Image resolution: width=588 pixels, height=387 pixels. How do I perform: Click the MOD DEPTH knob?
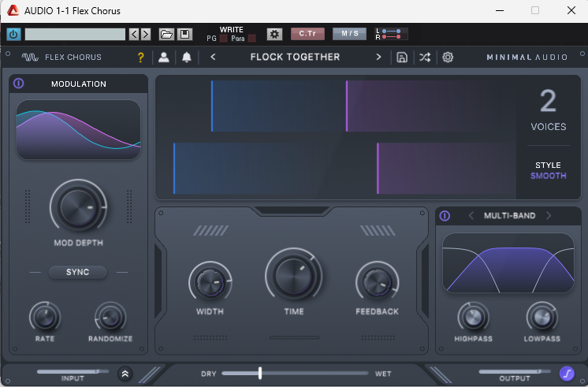78,207
